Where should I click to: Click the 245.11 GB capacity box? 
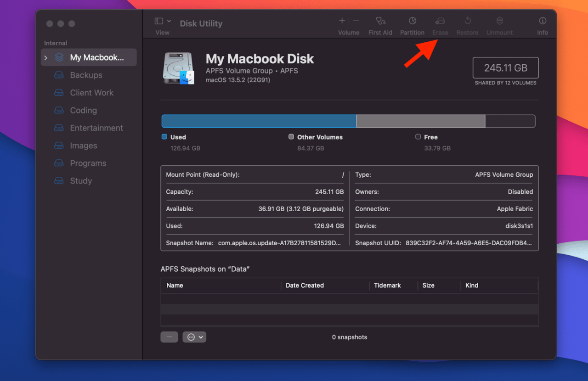(x=505, y=68)
